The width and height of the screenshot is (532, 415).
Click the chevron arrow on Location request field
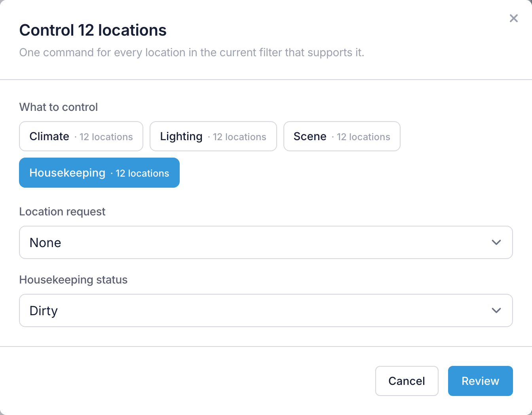click(496, 242)
